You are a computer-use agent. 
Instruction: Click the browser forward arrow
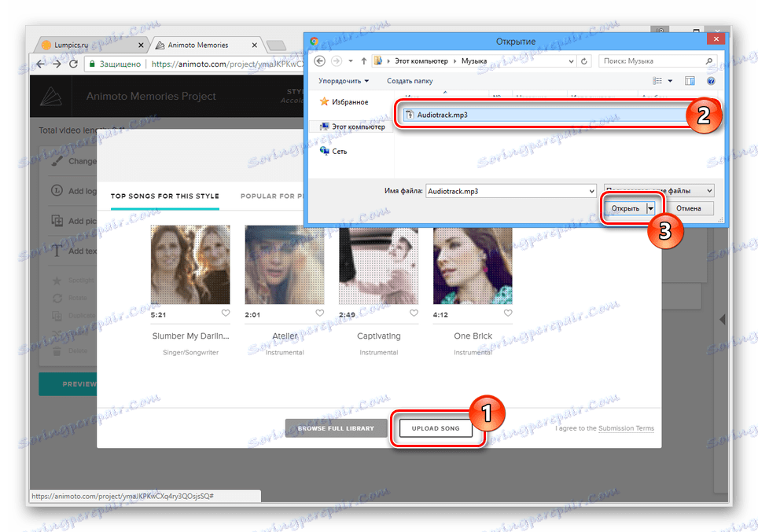pyautogui.click(x=57, y=64)
